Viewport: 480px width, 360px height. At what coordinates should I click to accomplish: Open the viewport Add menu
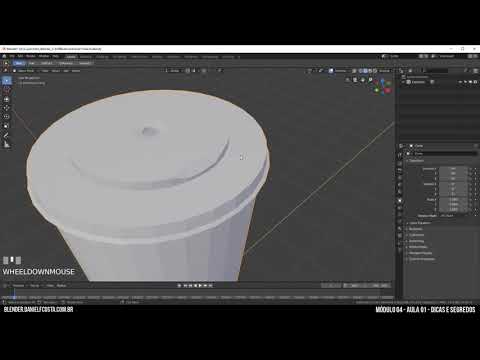(66, 71)
